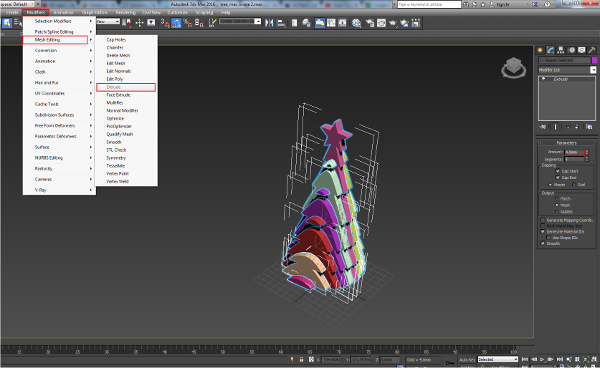This screenshot has width=600, height=368.
Task: Click Go to Start playback button
Action: click(x=525, y=360)
